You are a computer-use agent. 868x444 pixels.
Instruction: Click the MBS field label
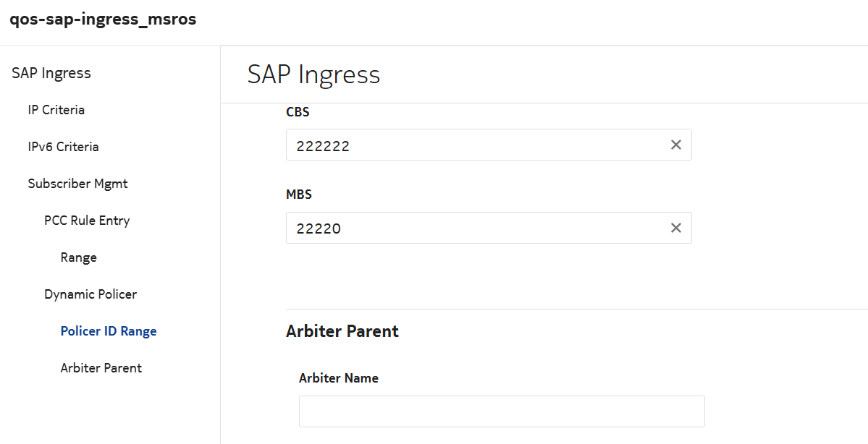299,195
